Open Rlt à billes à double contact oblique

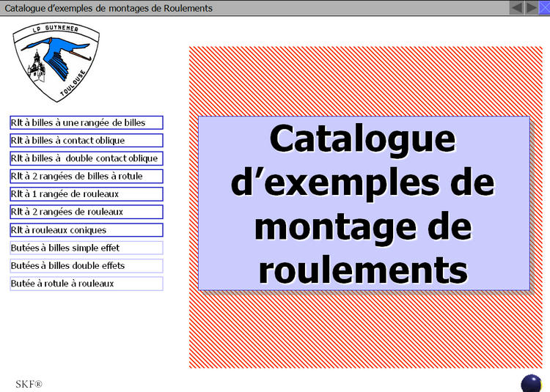pos(87,158)
